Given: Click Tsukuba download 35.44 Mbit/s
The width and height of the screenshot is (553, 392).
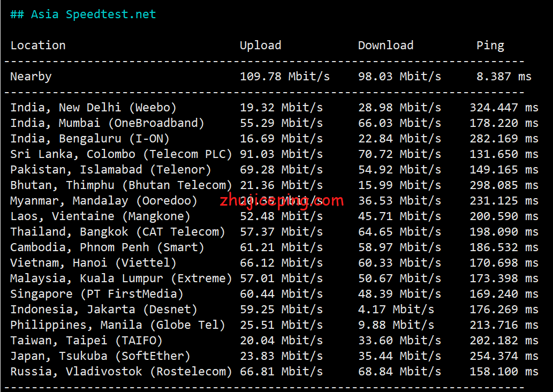Looking at the screenshot, I should click(x=399, y=356).
